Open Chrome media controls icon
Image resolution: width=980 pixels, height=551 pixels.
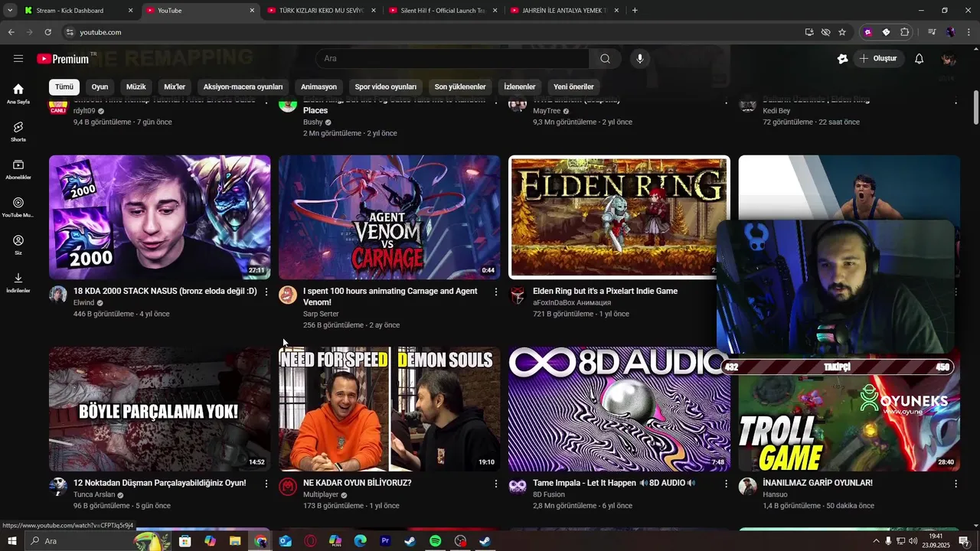932,32
